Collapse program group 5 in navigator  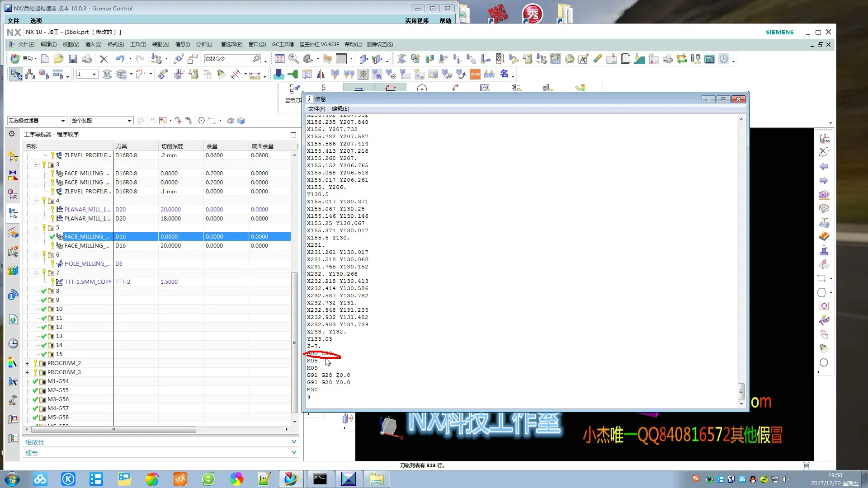pos(36,228)
